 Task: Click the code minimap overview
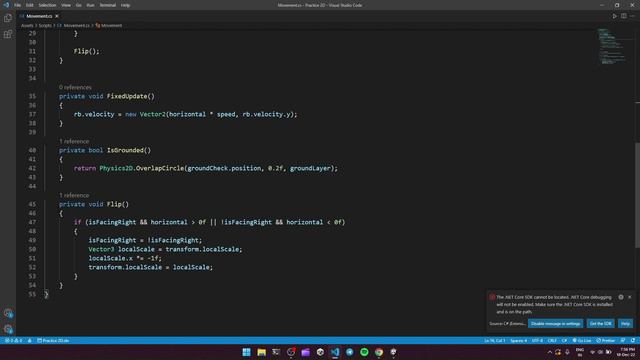click(611, 46)
